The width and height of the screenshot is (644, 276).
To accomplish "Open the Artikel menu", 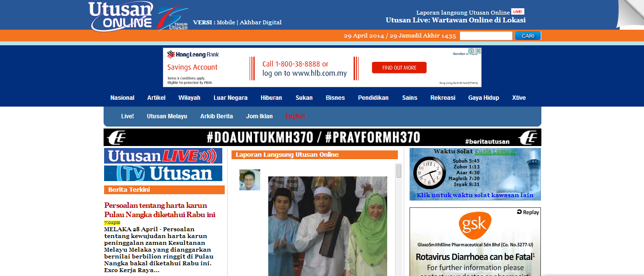I will pos(156,98).
